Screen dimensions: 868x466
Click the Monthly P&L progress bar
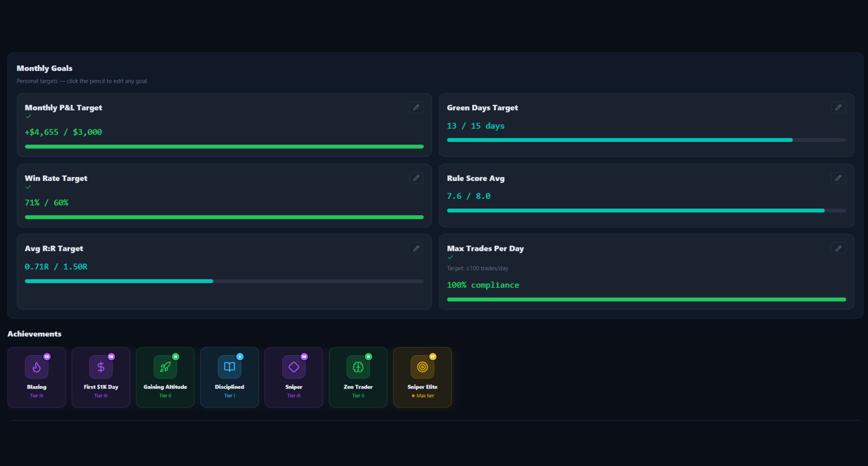[x=224, y=147]
